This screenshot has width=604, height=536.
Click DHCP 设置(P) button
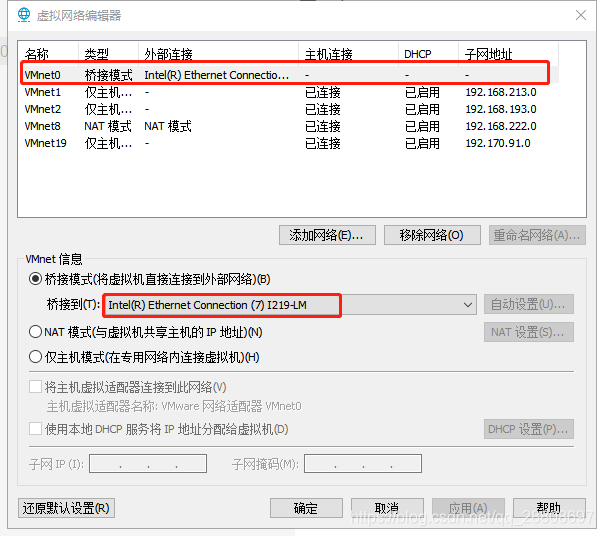(528, 429)
